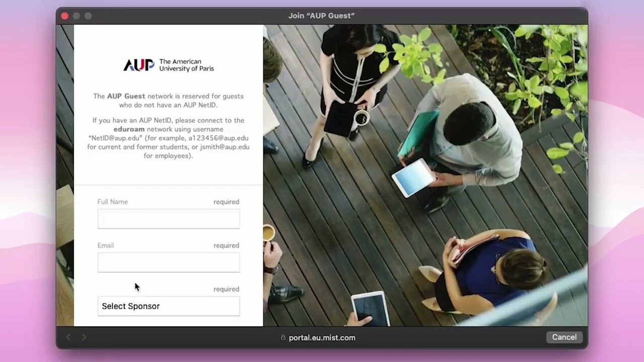The height and width of the screenshot is (362, 644).
Task: Click 'required' text above Select Sponsor
Action: 226,290
